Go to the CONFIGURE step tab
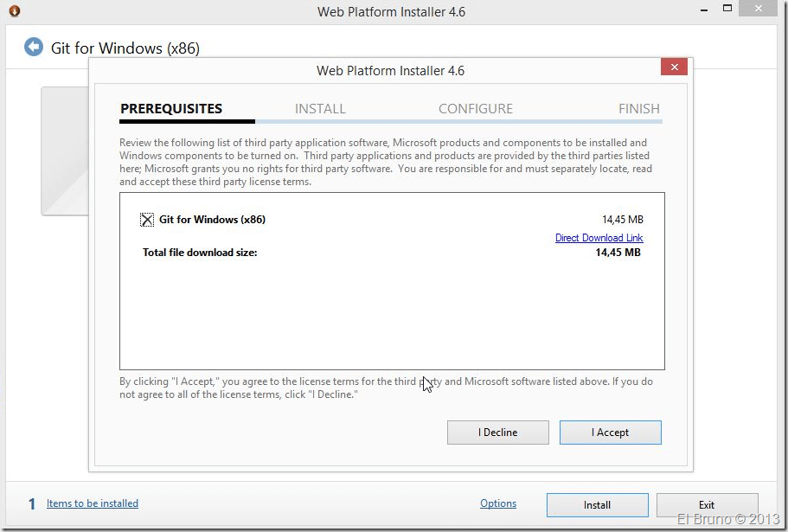 point(475,109)
